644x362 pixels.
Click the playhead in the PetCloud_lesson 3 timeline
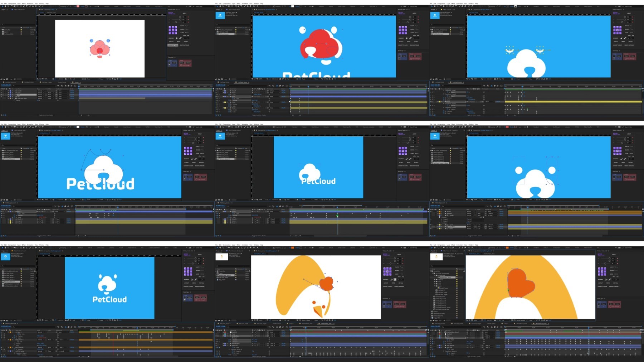click(118, 207)
